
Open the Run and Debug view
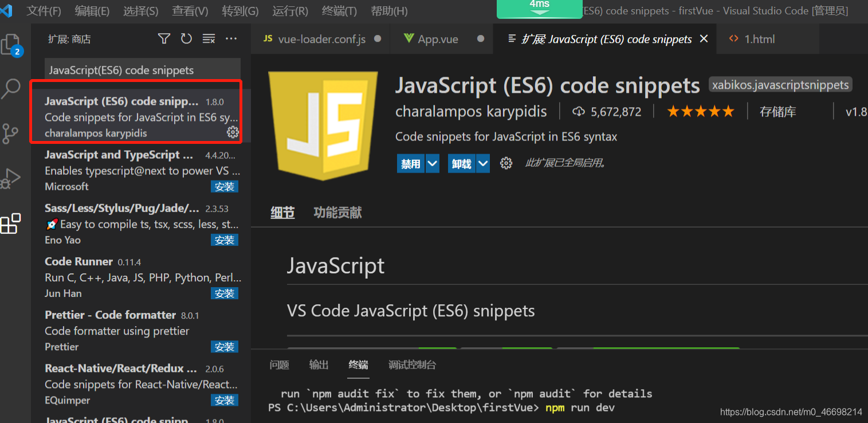(11, 178)
